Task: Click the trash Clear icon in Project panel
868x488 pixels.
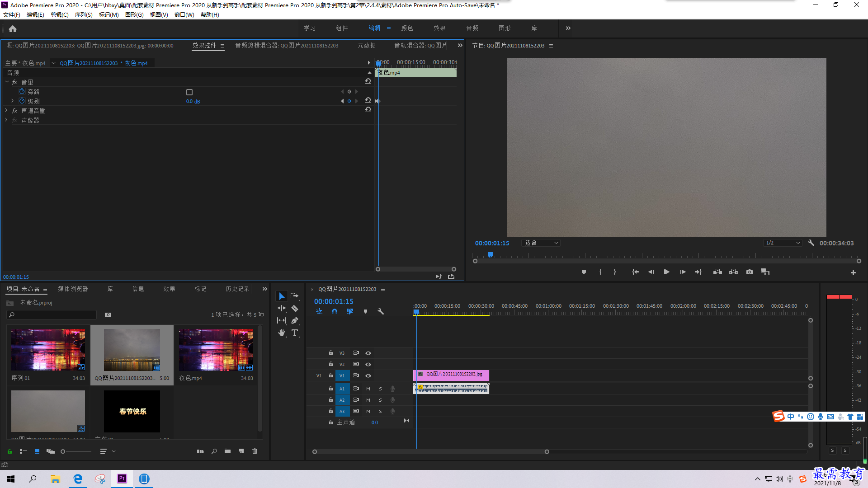Action: tap(255, 451)
